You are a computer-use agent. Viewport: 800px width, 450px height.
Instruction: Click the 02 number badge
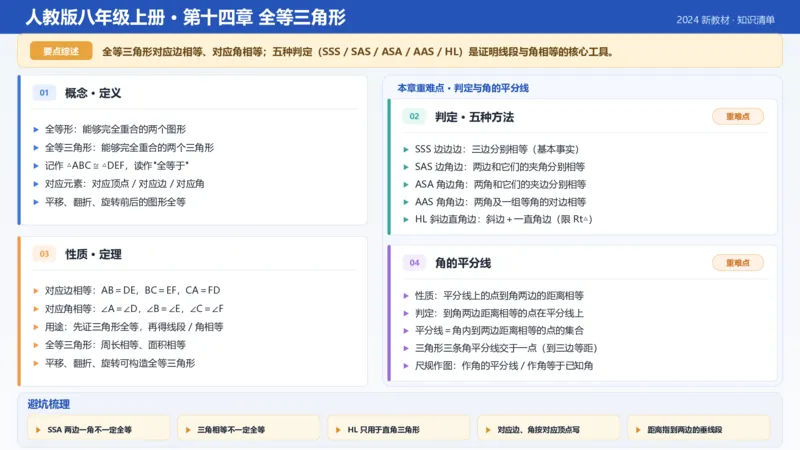(414, 116)
